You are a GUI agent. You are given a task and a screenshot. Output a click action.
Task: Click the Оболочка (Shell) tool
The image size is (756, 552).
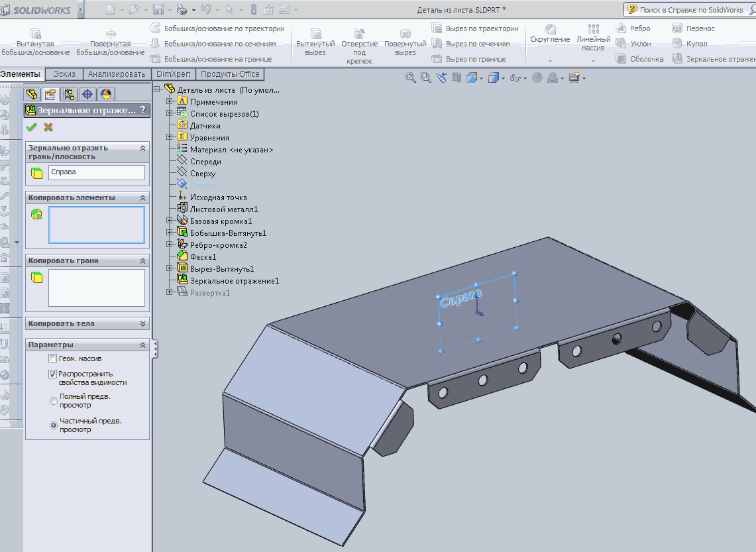(x=640, y=59)
